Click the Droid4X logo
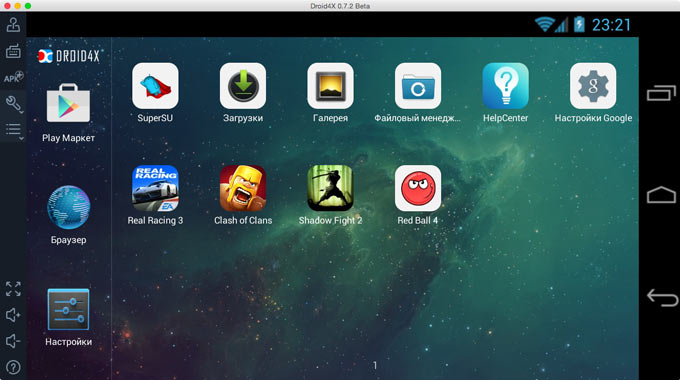680x380 pixels. tap(69, 56)
